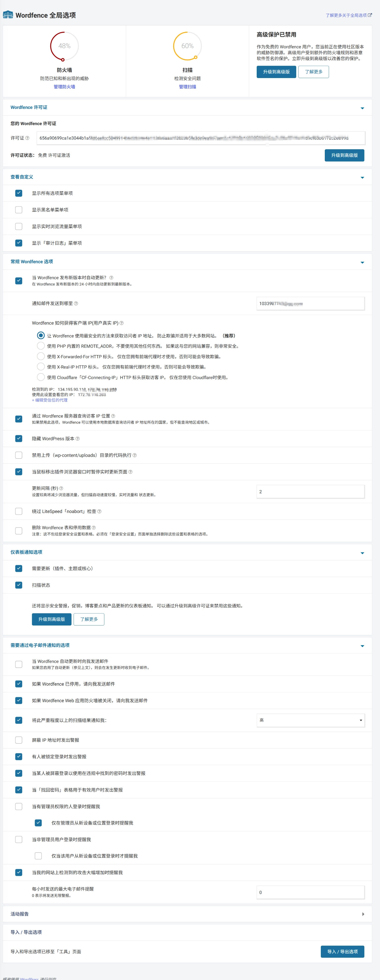Enable 显示实时浏览流量菜单项 checkbox

[19, 227]
